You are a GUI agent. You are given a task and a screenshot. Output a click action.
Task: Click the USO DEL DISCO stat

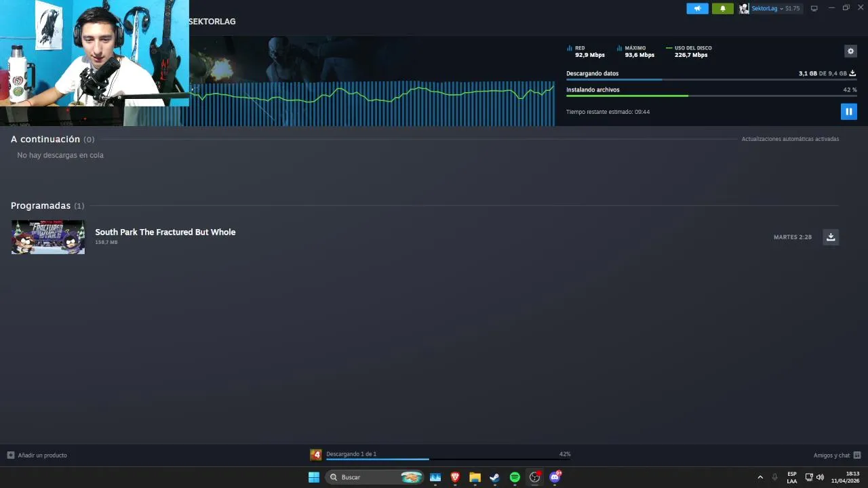[x=689, y=52]
